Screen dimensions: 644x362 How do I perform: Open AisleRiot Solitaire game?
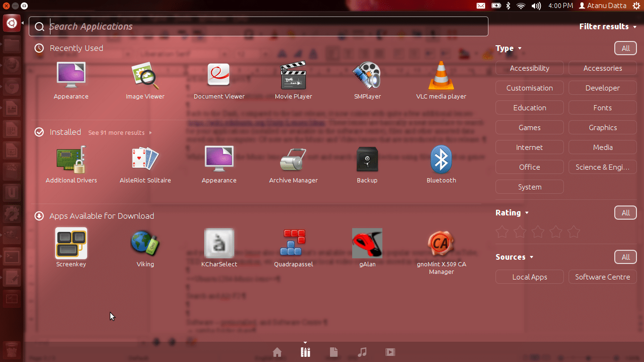[x=145, y=160]
